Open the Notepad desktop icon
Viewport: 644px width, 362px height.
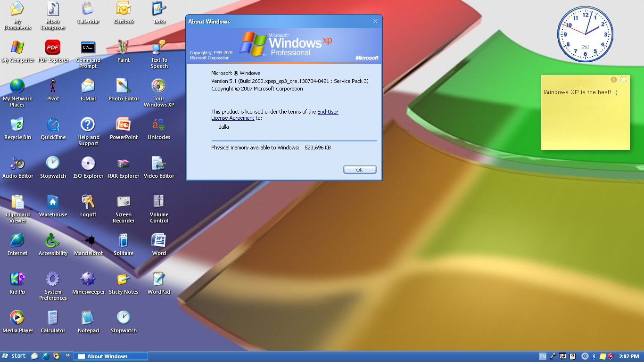click(x=88, y=322)
